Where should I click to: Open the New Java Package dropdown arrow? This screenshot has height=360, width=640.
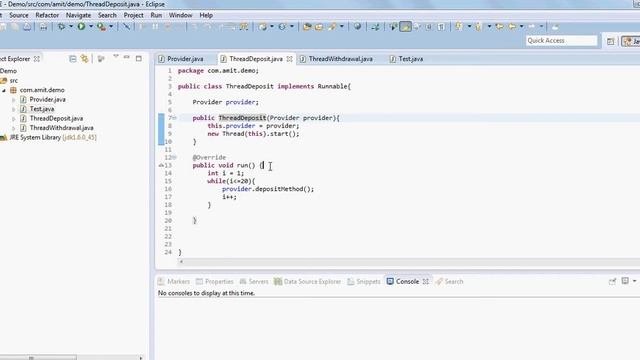pyautogui.click(x=272, y=27)
